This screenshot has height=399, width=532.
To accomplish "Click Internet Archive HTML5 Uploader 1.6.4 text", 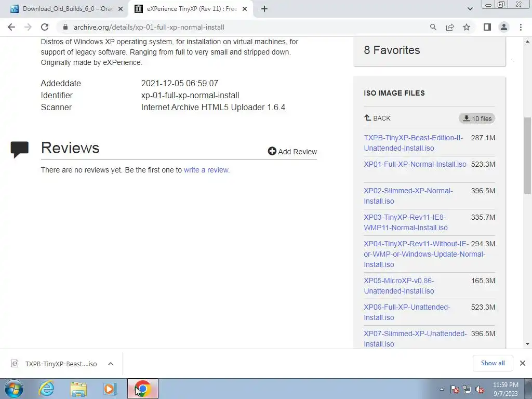I will point(213,107).
